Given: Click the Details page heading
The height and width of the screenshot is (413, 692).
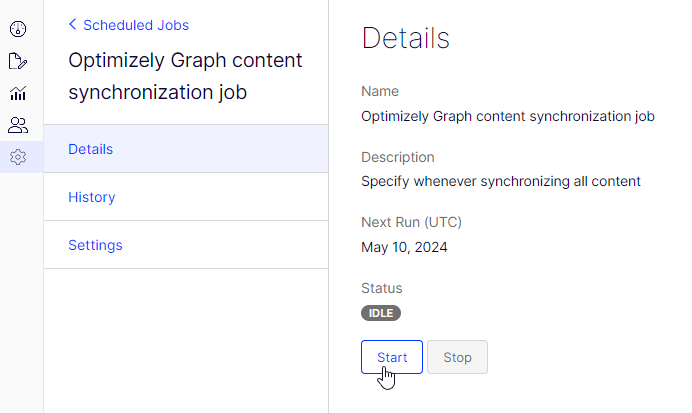Looking at the screenshot, I should coord(405,39).
